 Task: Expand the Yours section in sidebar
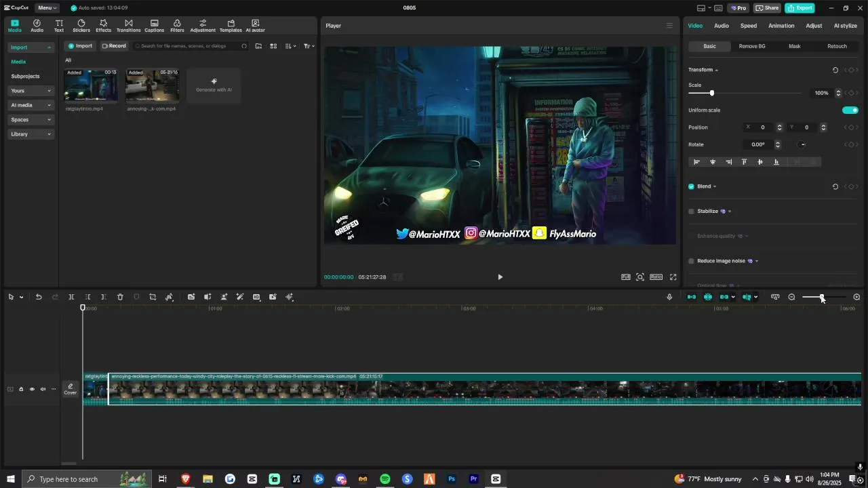[31, 91]
